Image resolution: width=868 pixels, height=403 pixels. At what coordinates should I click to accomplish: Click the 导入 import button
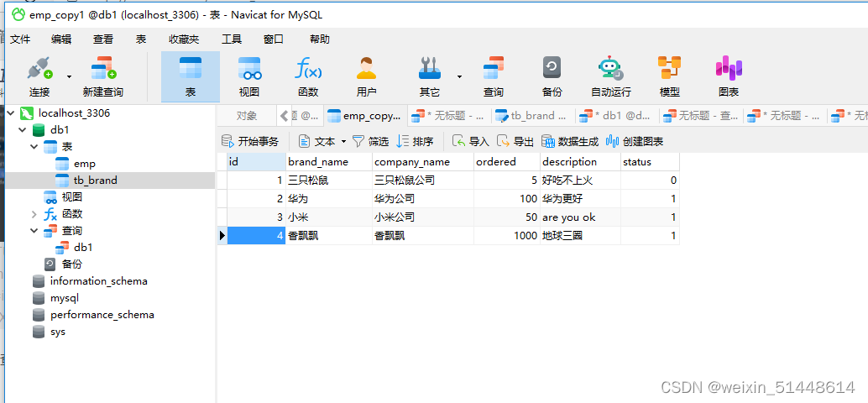tap(471, 141)
